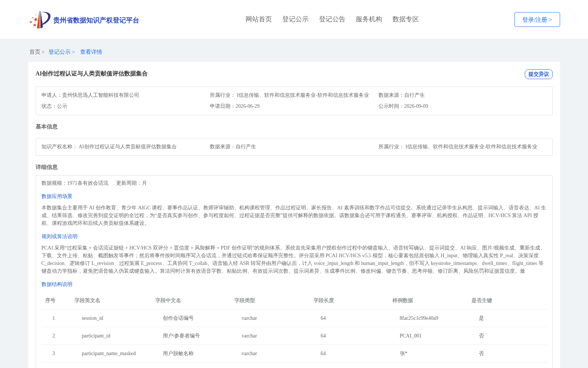Screen dimensions: 588x368
Task: Click the 数据结构说明 heading
Action: click(x=57, y=284)
